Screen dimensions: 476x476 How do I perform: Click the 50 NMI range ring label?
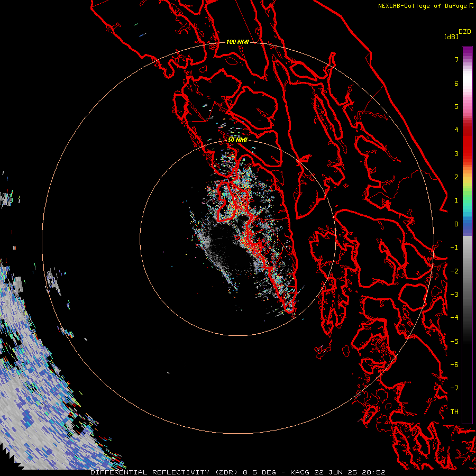[x=237, y=140]
